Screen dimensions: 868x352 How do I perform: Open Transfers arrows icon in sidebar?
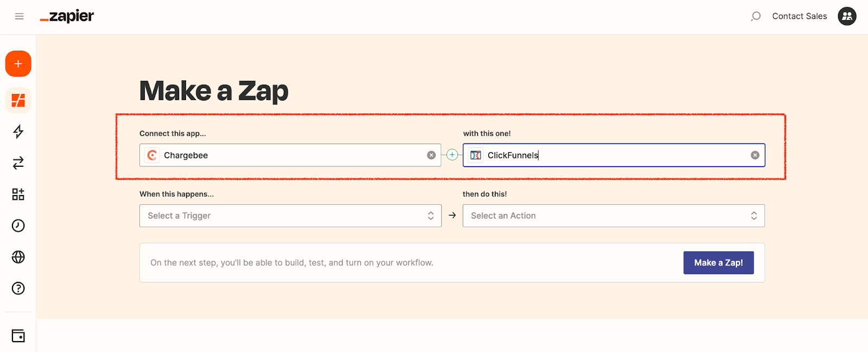pos(18,163)
